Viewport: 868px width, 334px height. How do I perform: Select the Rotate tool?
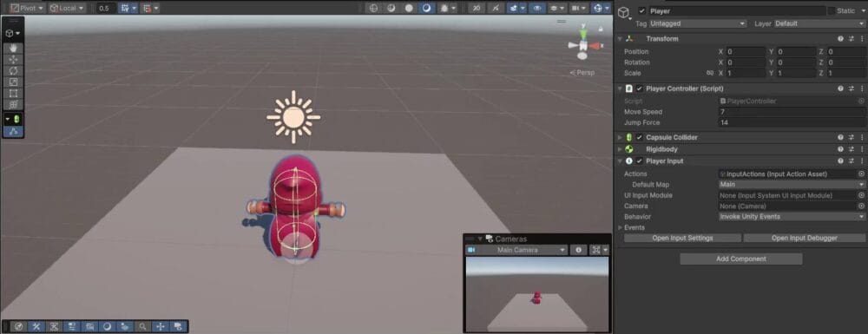(13, 71)
